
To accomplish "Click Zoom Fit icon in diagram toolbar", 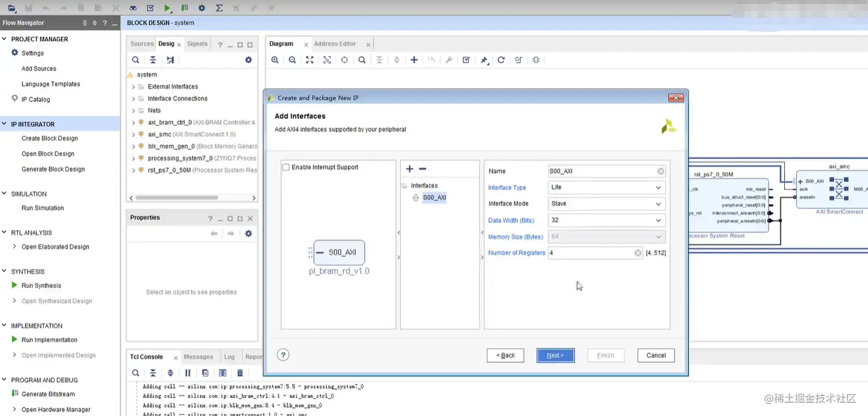I will [x=309, y=60].
